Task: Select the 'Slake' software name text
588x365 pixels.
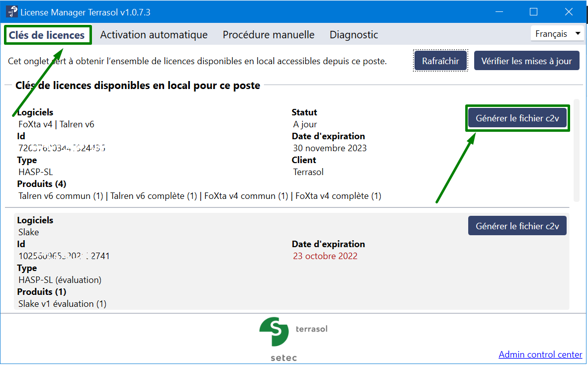Action: [x=28, y=232]
